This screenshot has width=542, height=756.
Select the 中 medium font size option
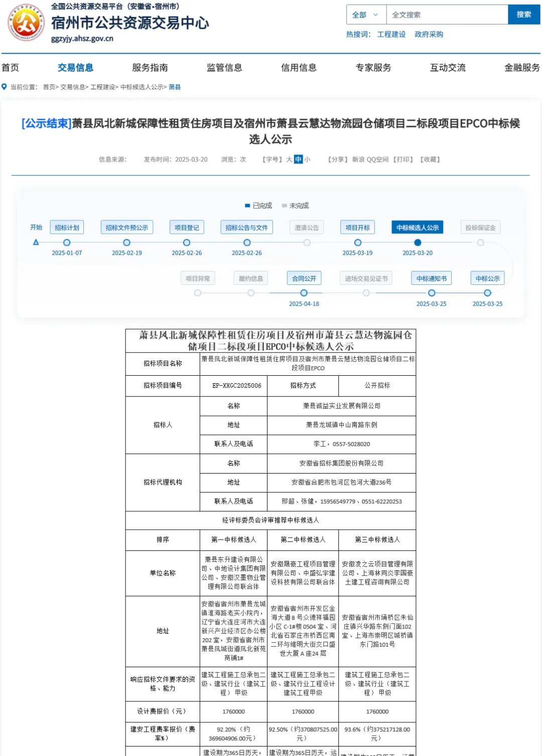298,160
